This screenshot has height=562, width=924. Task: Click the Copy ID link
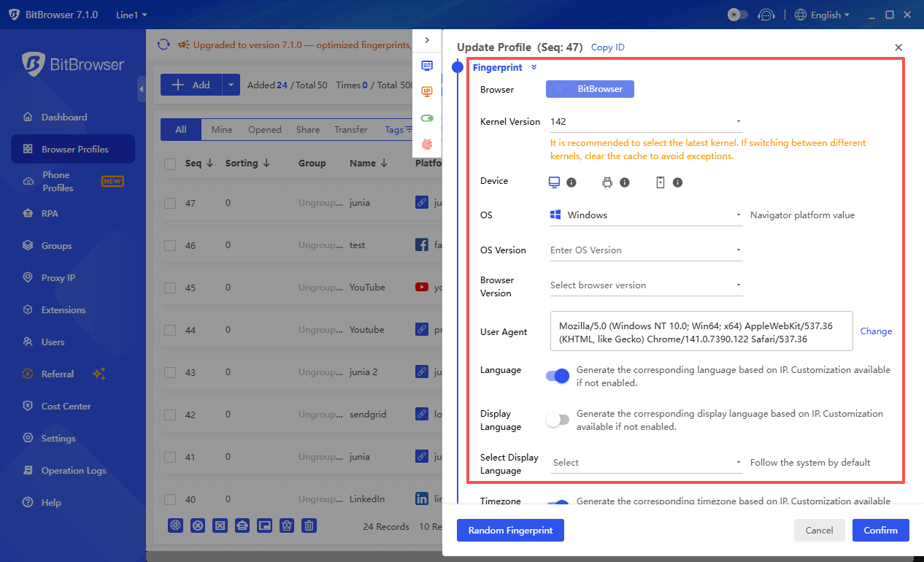(607, 47)
